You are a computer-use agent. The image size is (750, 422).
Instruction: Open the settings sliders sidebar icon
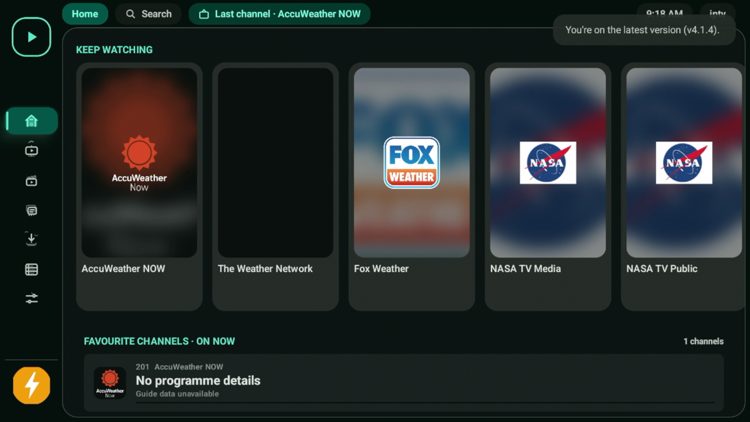(32, 299)
